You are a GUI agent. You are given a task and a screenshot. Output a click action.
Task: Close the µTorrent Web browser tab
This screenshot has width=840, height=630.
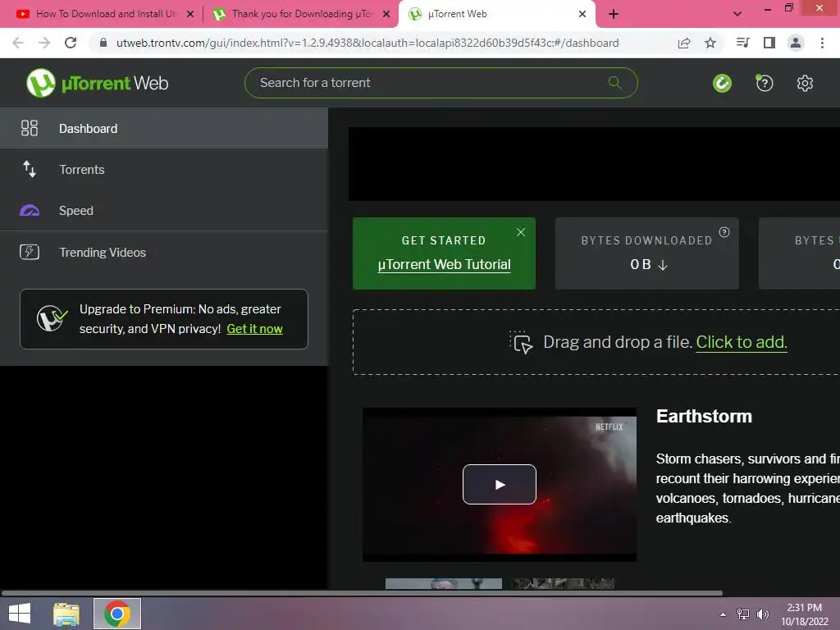(582, 14)
